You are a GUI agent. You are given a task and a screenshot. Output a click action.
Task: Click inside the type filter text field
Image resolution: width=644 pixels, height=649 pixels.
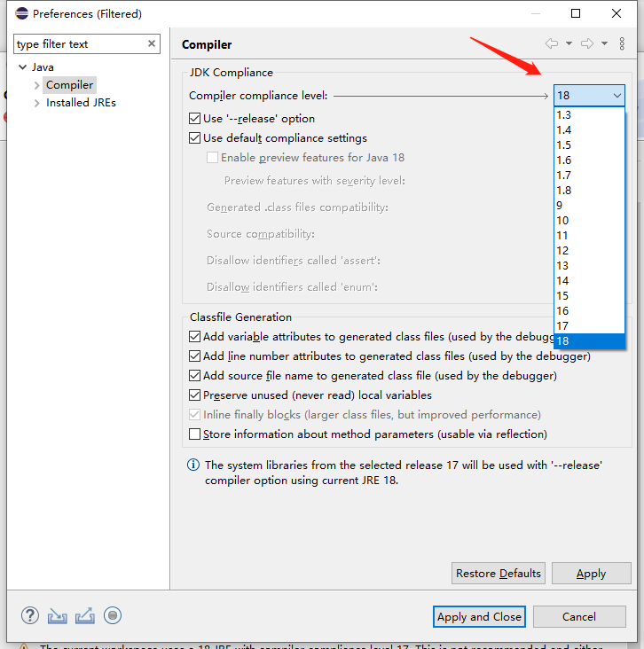click(78, 44)
